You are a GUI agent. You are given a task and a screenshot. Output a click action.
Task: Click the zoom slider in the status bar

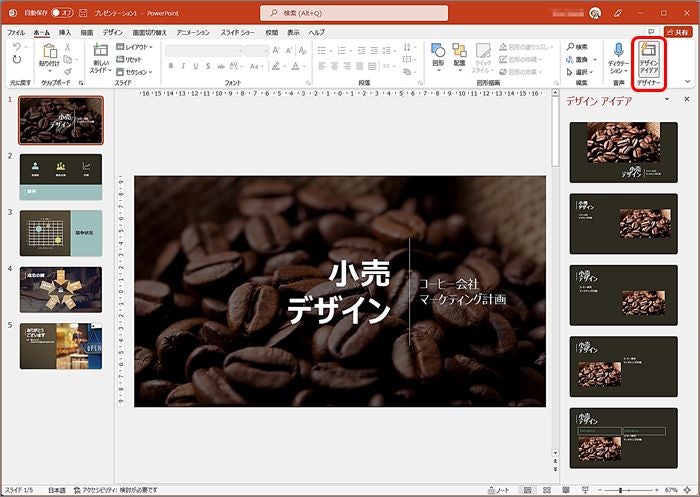coord(621,490)
